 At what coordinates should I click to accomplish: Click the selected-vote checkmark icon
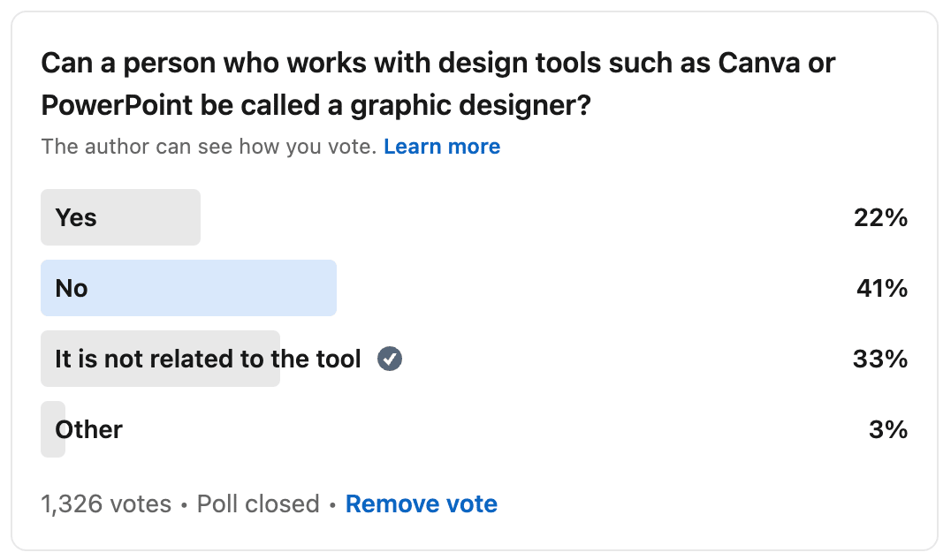[390, 359]
